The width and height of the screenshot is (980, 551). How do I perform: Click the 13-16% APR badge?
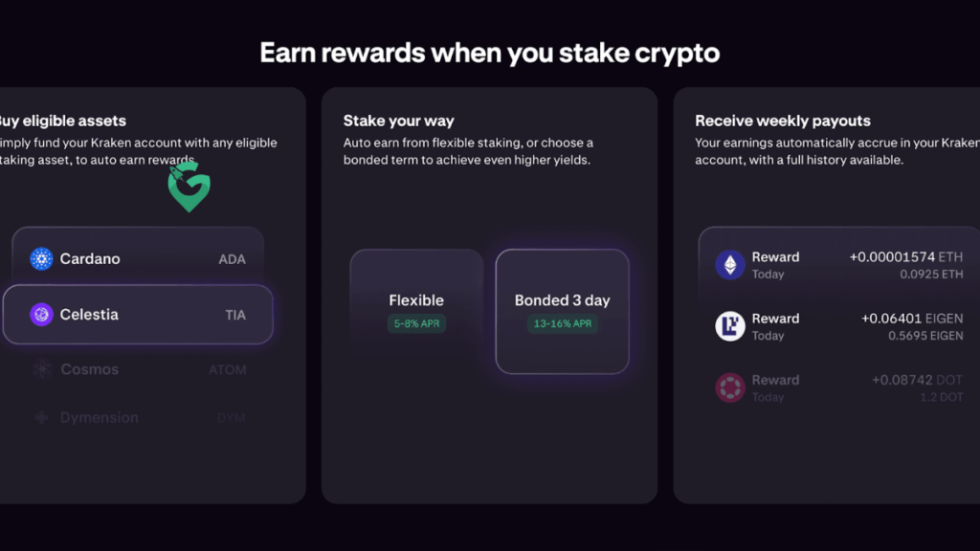(562, 324)
